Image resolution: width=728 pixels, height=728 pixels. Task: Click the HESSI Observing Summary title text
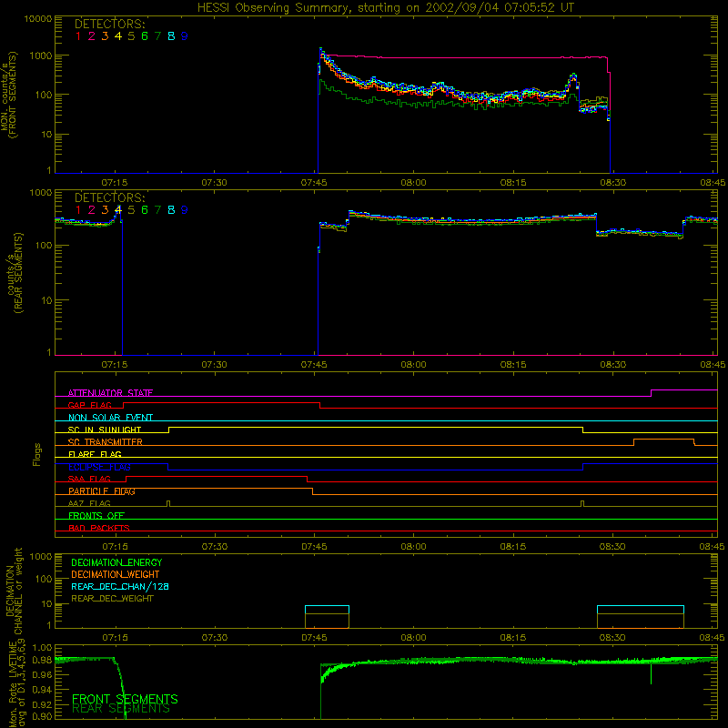click(x=386, y=8)
